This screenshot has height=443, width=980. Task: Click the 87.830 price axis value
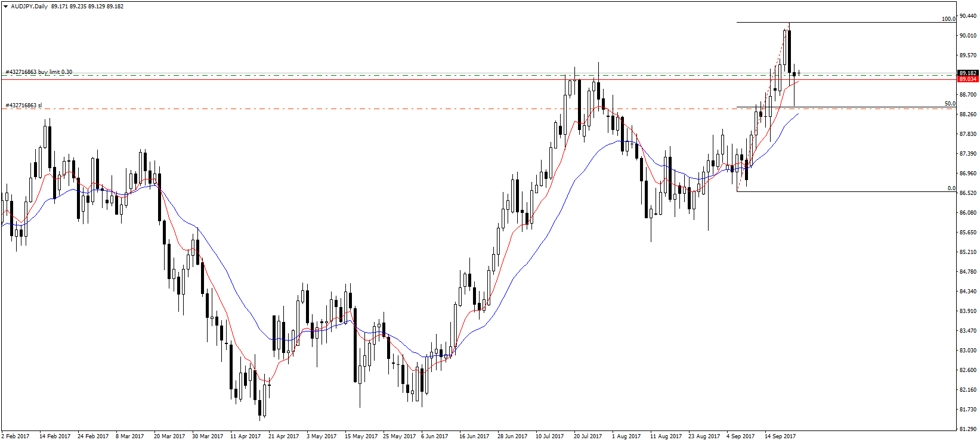pos(968,134)
